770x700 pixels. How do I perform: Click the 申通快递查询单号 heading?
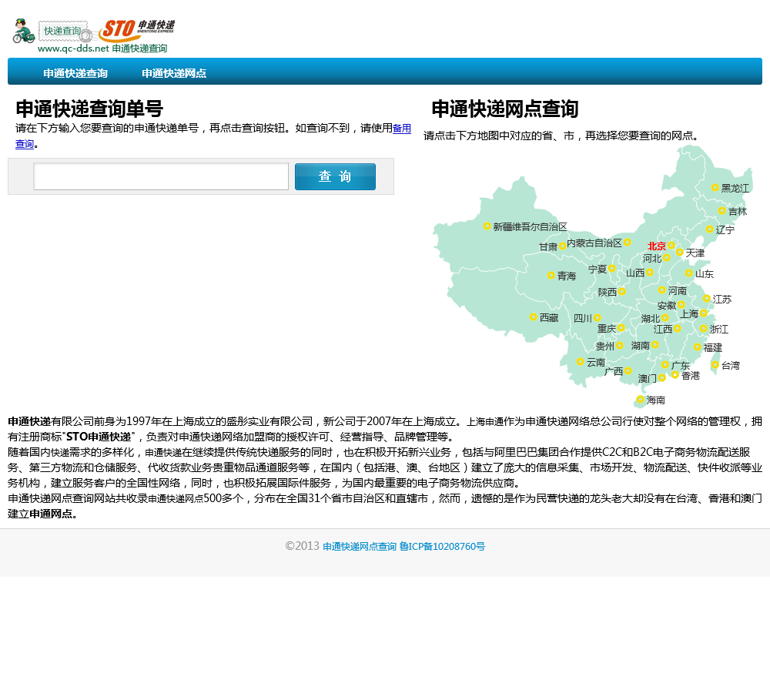coord(89,109)
